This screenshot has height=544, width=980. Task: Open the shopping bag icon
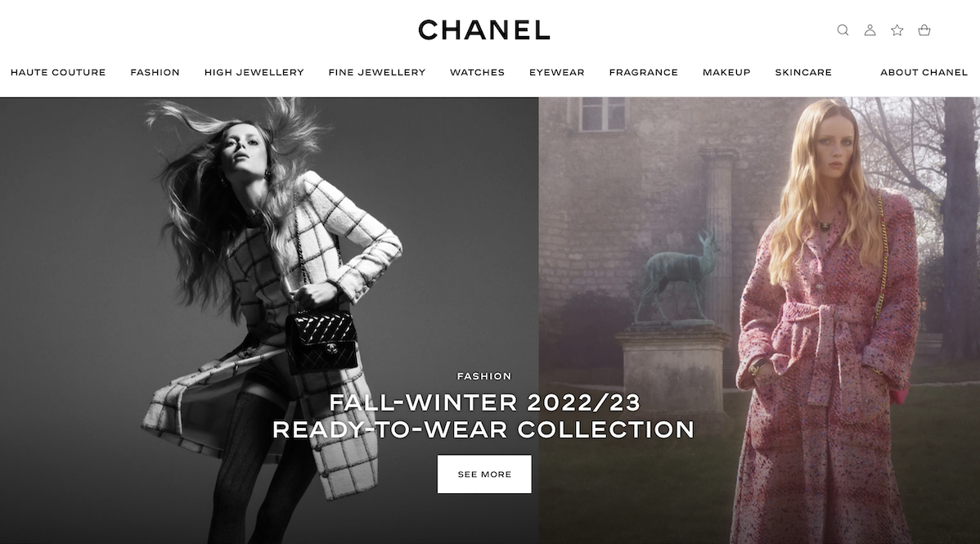tap(924, 30)
